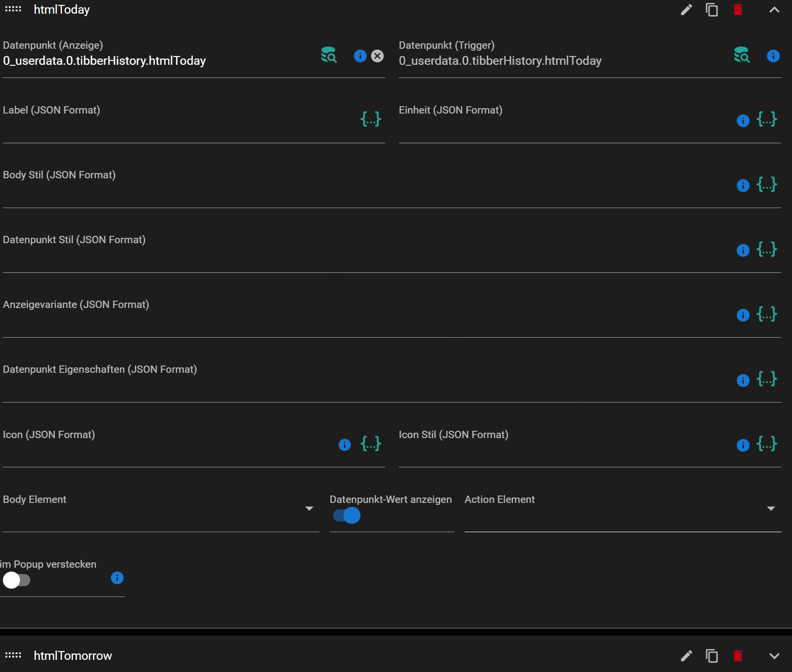Duplicate the htmlTomorrow item

(712, 656)
